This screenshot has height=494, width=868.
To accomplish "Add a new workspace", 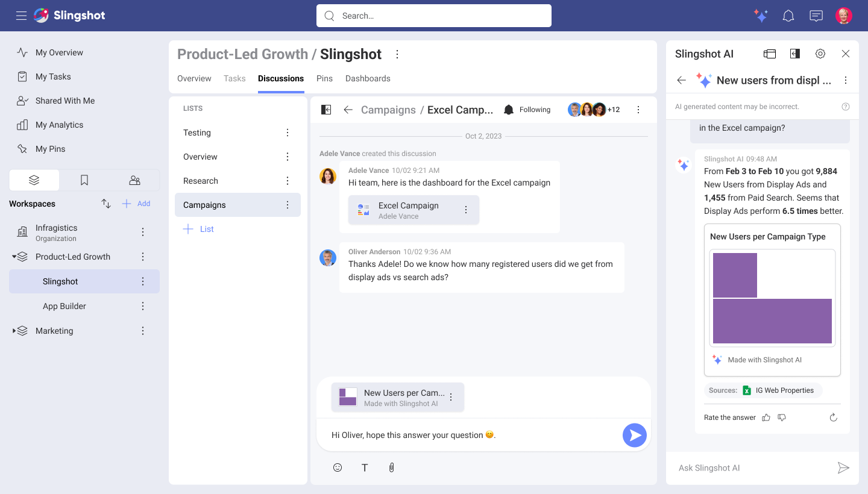I will 136,204.
